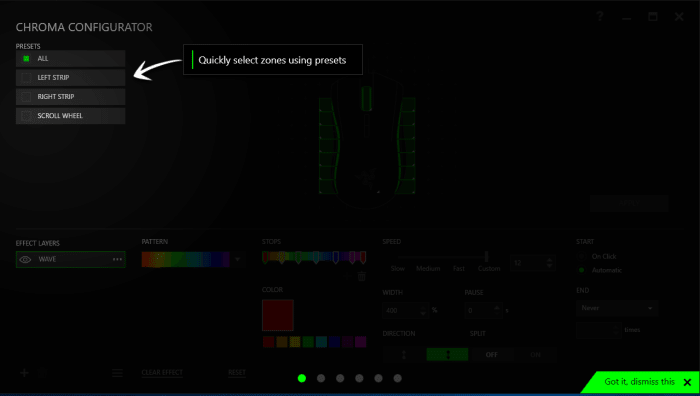Screen dimensions: 700x396
Task: Click Got it, dismiss this
Action: coord(639,382)
